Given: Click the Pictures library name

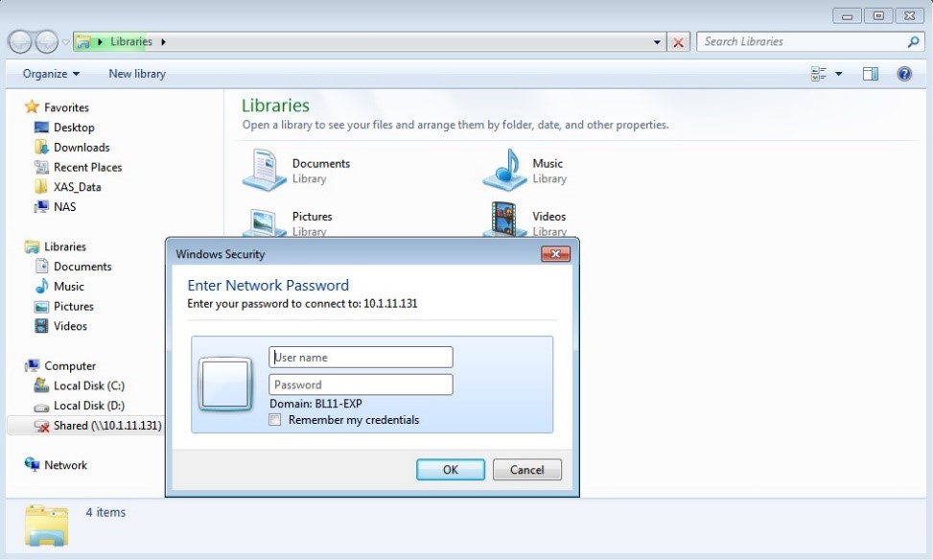Looking at the screenshot, I should click(312, 216).
